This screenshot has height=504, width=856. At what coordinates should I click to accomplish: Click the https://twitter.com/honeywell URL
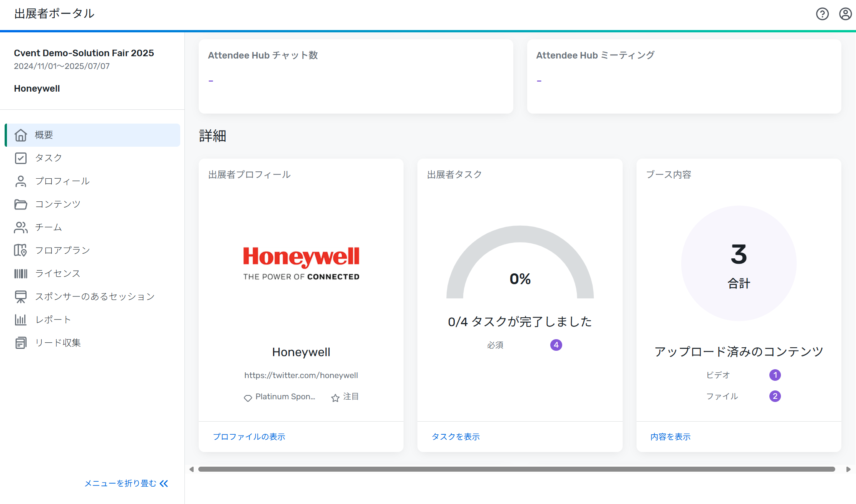(301, 375)
